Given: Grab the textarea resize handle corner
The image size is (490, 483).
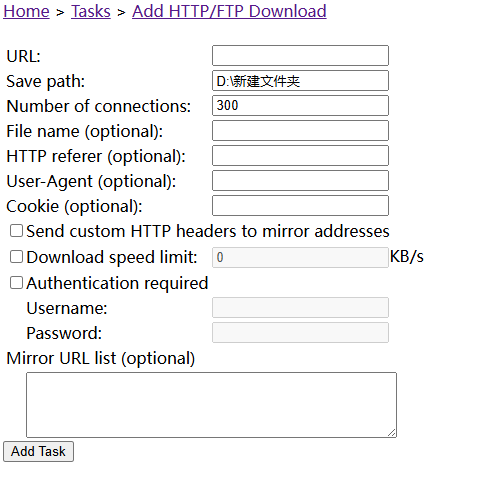Looking at the screenshot, I should pos(392,433).
